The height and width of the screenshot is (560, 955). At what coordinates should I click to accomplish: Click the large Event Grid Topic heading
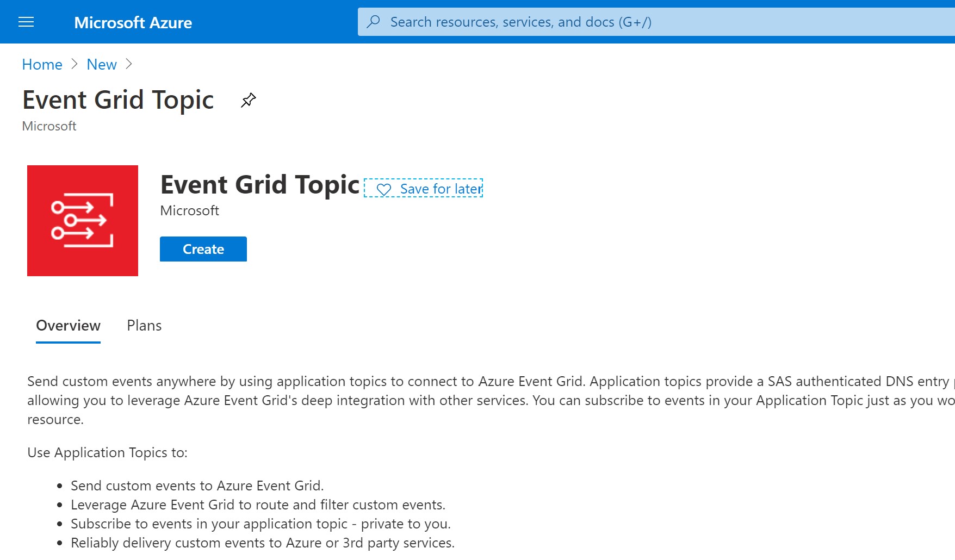(118, 100)
